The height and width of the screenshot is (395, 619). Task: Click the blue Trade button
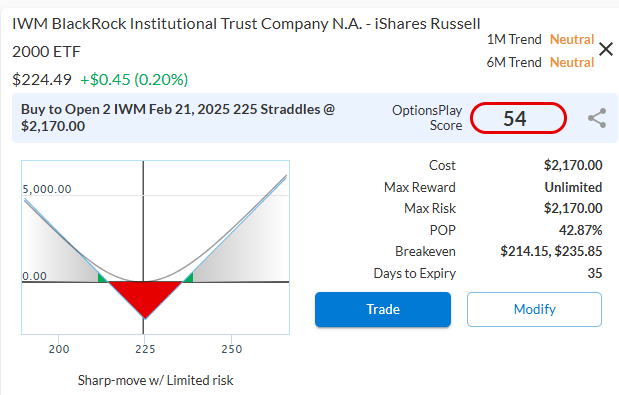[383, 309]
